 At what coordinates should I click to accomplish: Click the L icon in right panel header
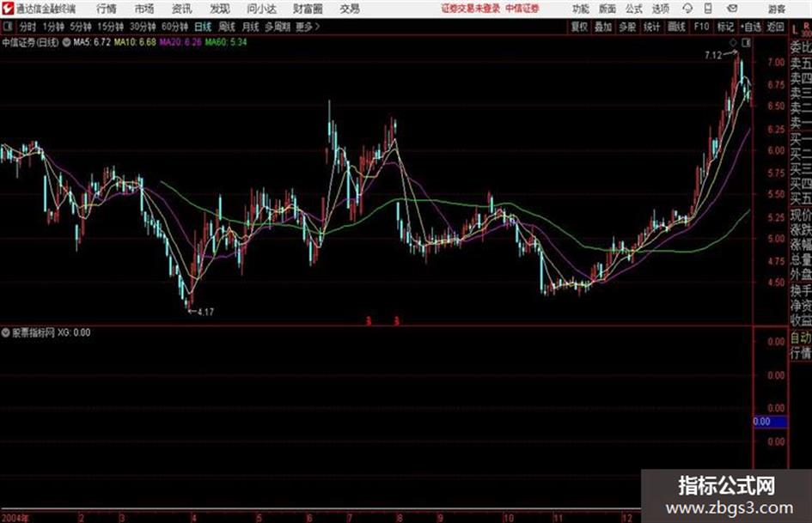795,30
